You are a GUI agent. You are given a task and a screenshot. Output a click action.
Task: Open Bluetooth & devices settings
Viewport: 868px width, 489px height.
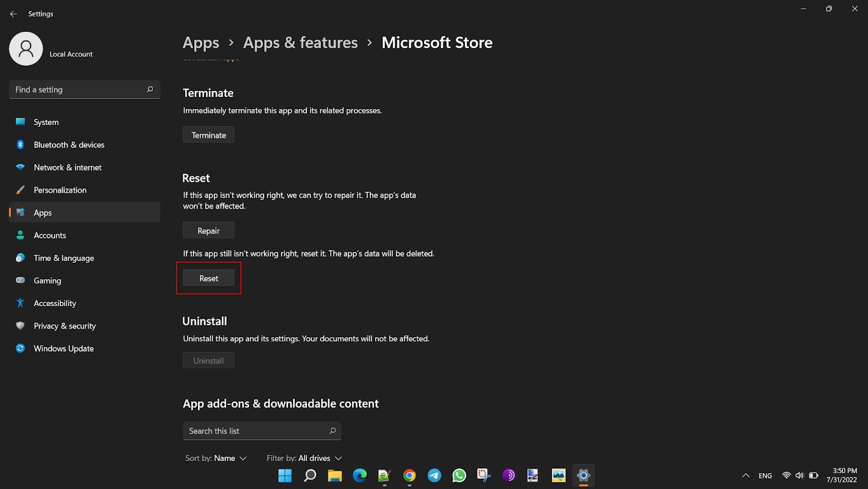click(85, 145)
